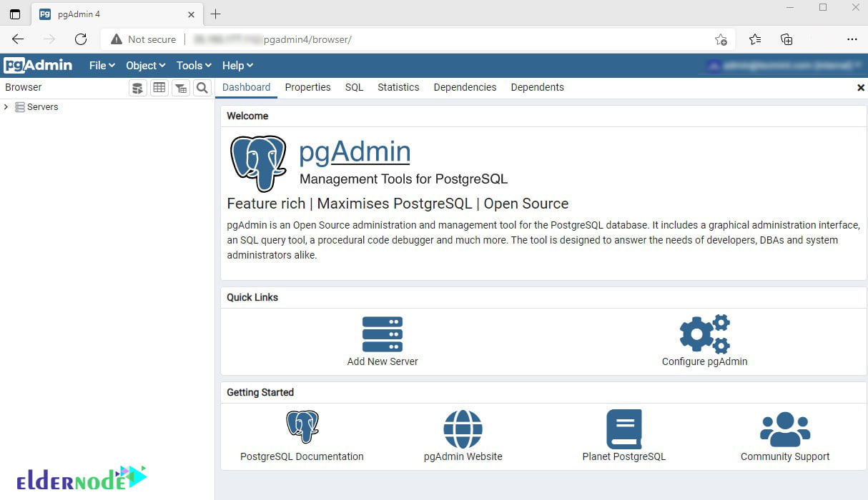Image resolution: width=868 pixels, height=500 pixels.
Task: Click the View Data grid icon
Action: coord(159,88)
